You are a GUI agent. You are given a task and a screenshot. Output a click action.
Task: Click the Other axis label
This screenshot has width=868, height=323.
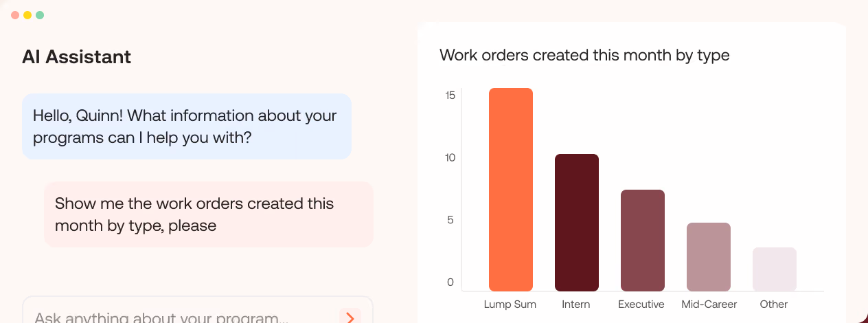coord(774,304)
